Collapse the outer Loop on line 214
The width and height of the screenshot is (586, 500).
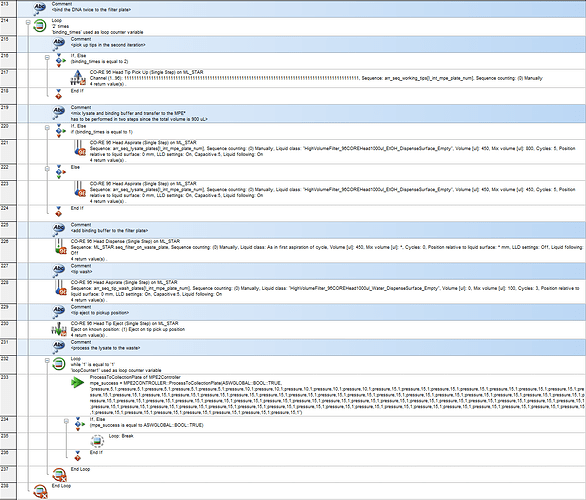pos(28,23)
